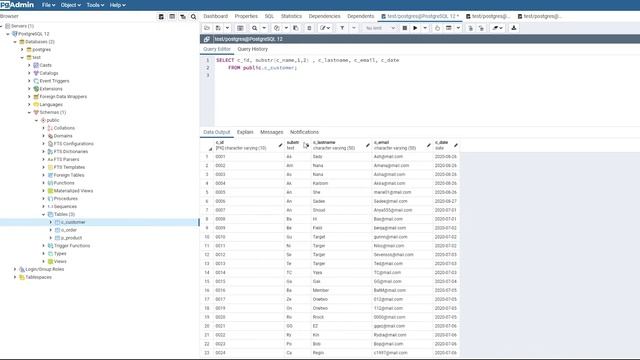
Task: Click the Copy rows toolbar icon
Action: [277, 28]
